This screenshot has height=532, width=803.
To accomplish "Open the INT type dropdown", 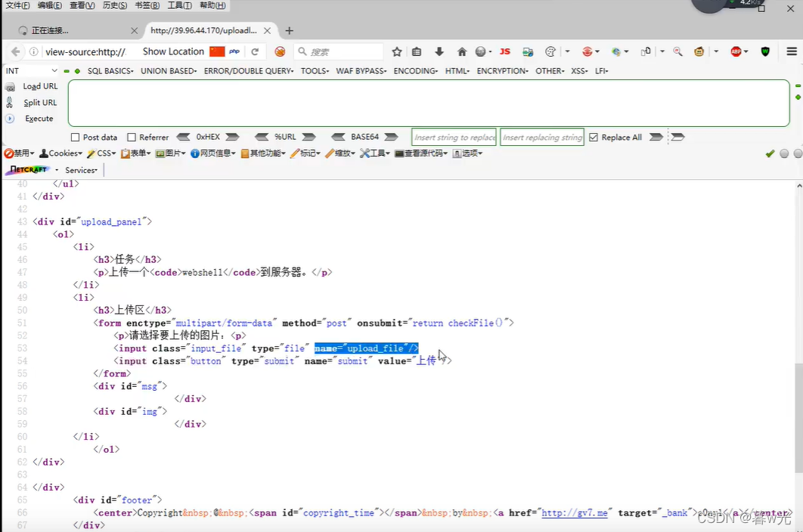I will [32, 71].
